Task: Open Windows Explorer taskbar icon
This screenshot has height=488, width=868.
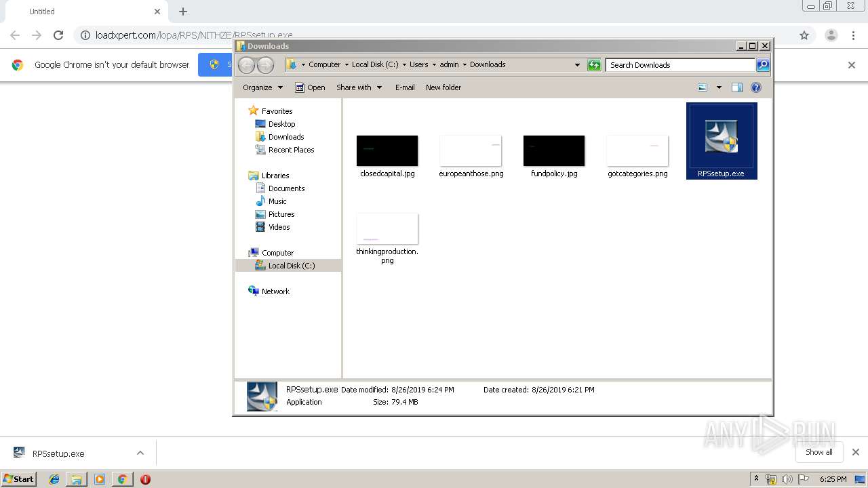Action: point(77,479)
